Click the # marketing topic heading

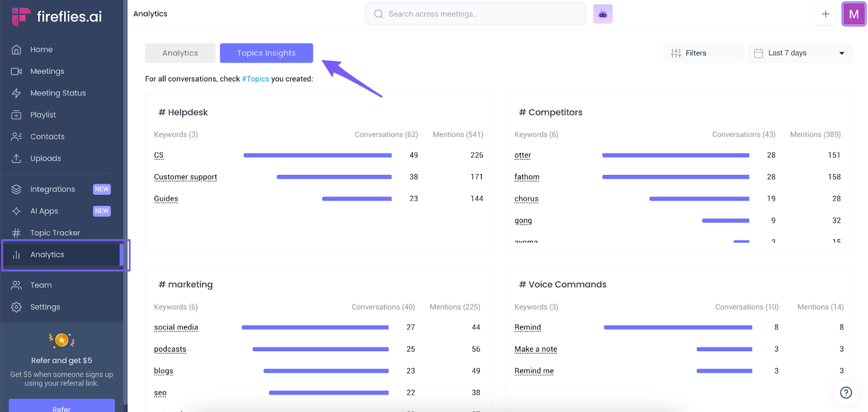pos(186,284)
